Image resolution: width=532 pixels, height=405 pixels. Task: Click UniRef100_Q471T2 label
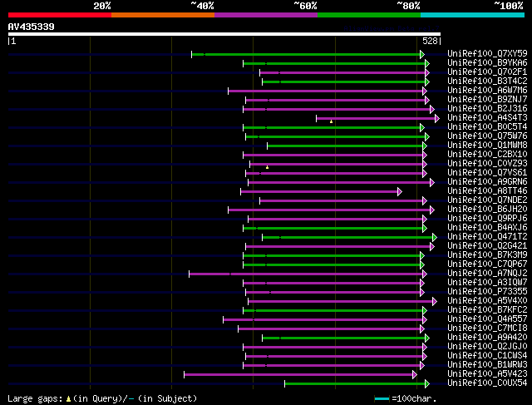(x=487, y=237)
